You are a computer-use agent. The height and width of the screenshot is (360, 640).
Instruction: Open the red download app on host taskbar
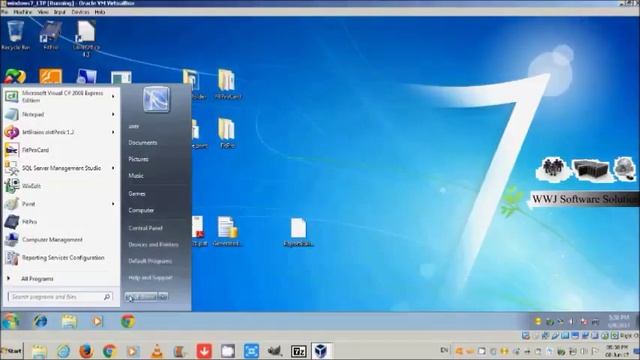pyautogui.click(x=204, y=351)
